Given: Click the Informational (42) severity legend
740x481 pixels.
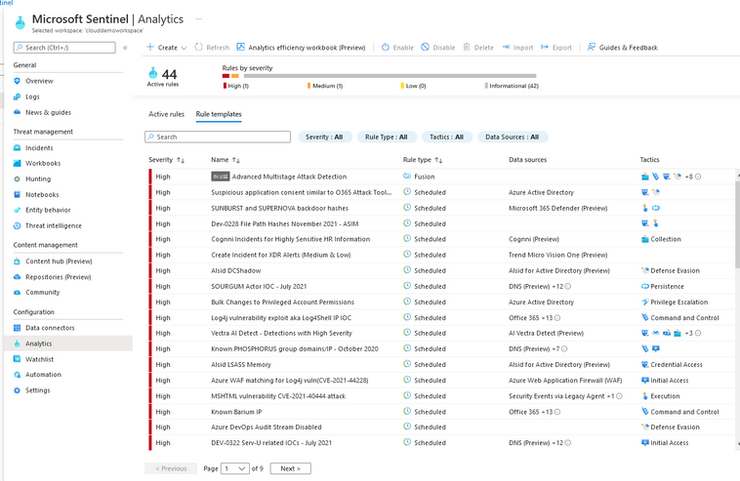Looking at the screenshot, I should click(512, 86).
